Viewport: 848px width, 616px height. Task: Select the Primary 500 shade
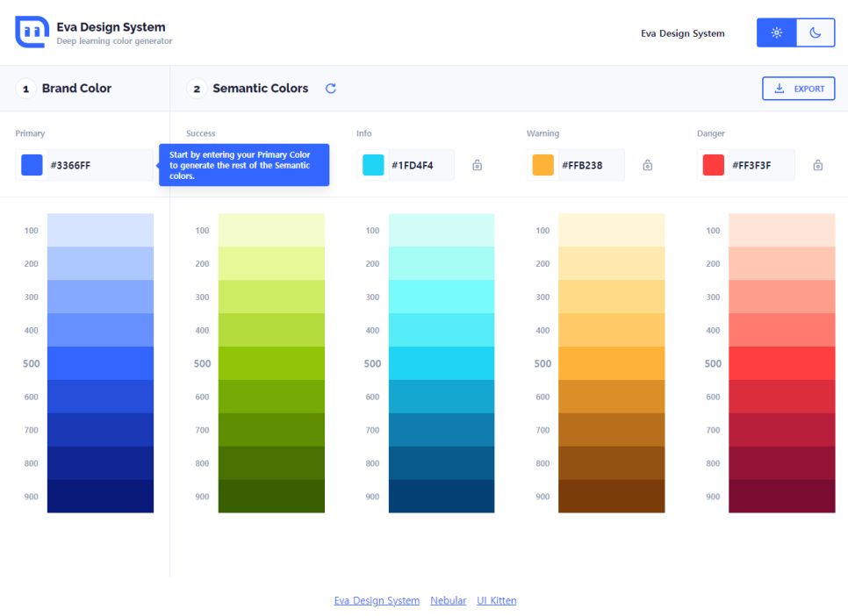pyautogui.click(x=101, y=363)
